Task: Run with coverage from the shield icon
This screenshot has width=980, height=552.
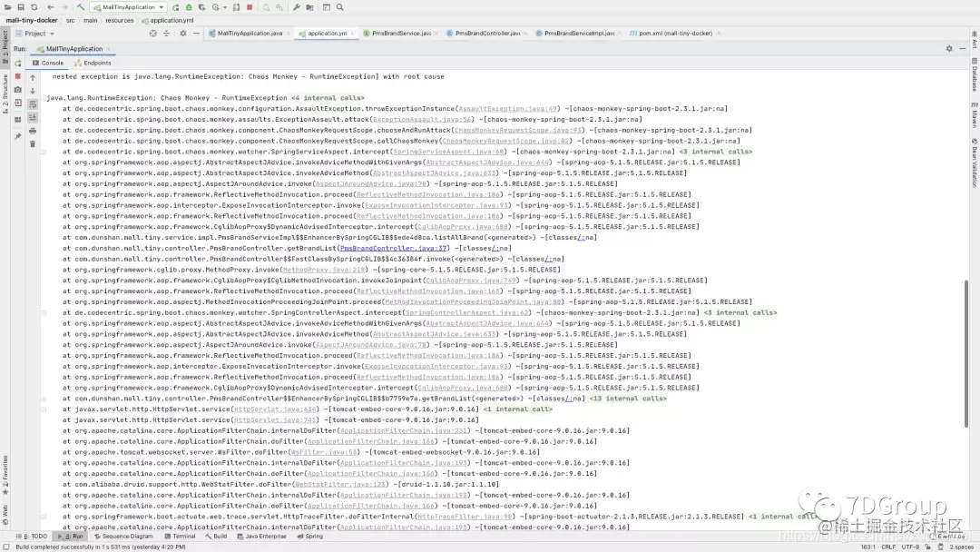Action: [x=201, y=7]
